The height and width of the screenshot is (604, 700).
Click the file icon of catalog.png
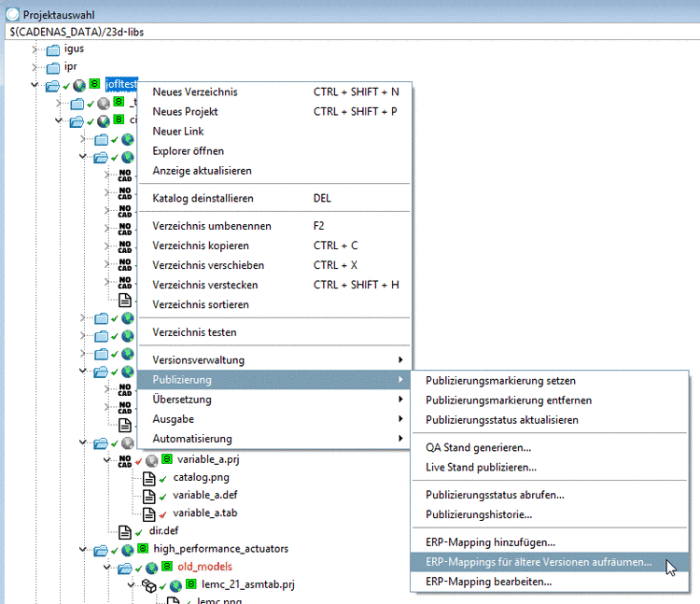pyautogui.click(x=149, y=479)
